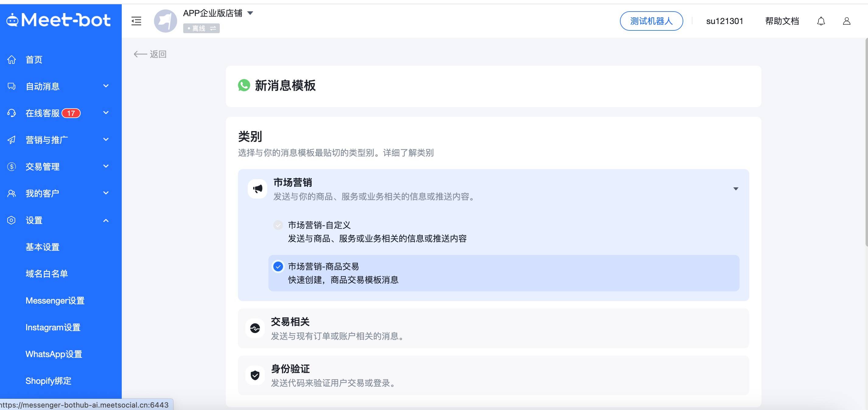Click the WhatsApp icon beside 新消息模板
This screenshot has height=410, width=868.
pyautogui.click(x=244, y=85)
